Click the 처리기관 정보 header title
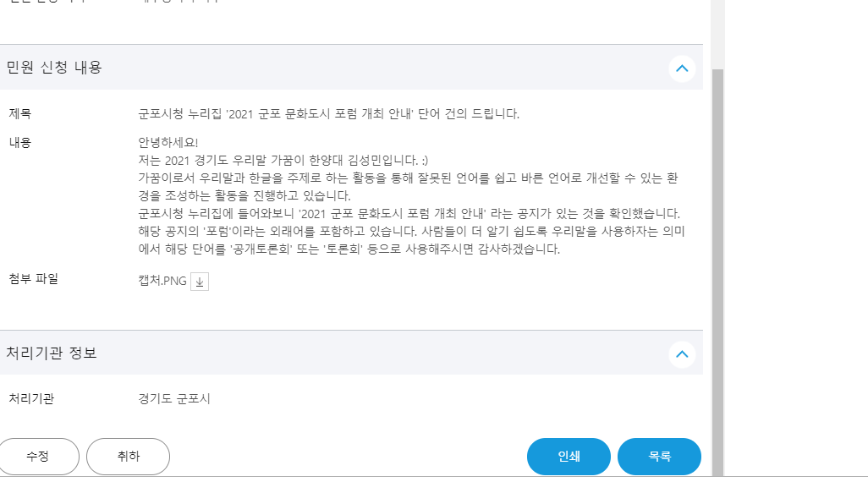The image size is (868, 482). pyautogui.click(x=52, y=353)
